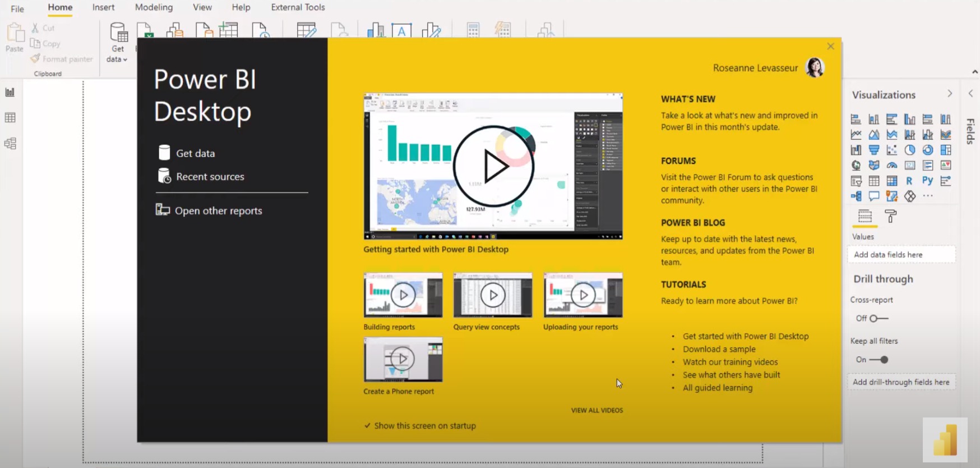Screen dimensions: 980x468
Task: Select the Stacked column chart visual
Action: [873, 119]
